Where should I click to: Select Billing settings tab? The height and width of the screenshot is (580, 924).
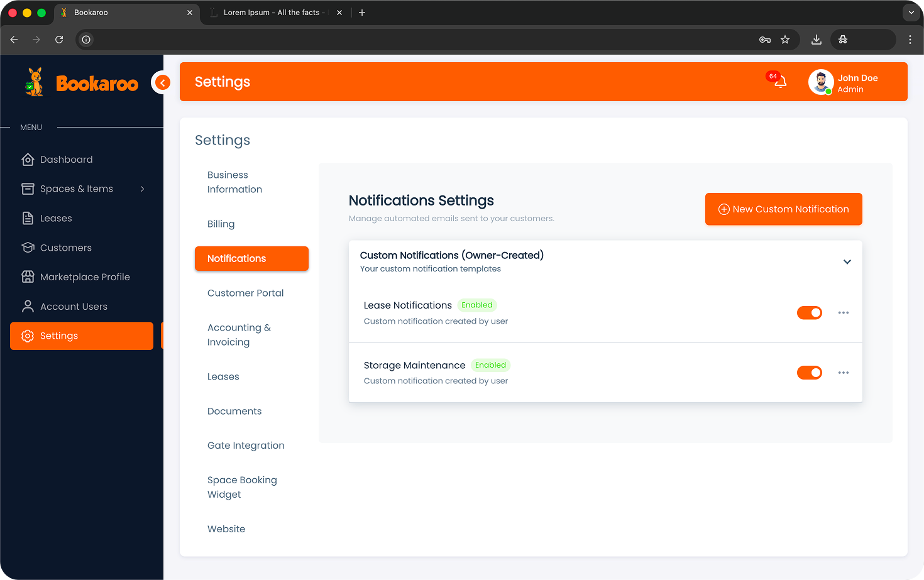click(221, 224)
